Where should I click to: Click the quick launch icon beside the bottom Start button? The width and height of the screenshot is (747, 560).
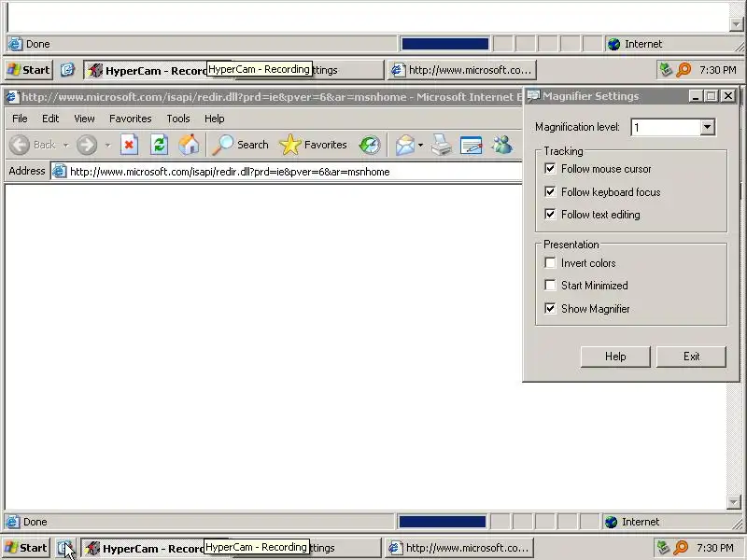pyautogui.click(x=64, y=548)
